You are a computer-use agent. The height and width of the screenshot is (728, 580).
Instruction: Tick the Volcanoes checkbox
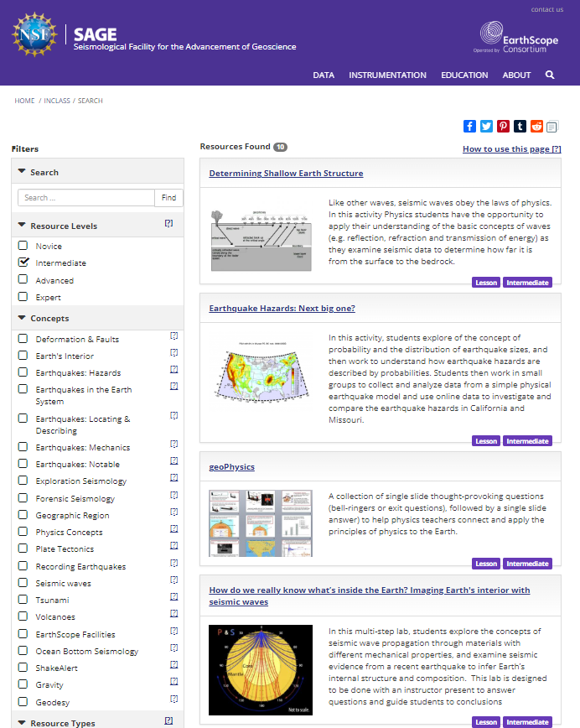pyautogui.click(x=23, y=616)
